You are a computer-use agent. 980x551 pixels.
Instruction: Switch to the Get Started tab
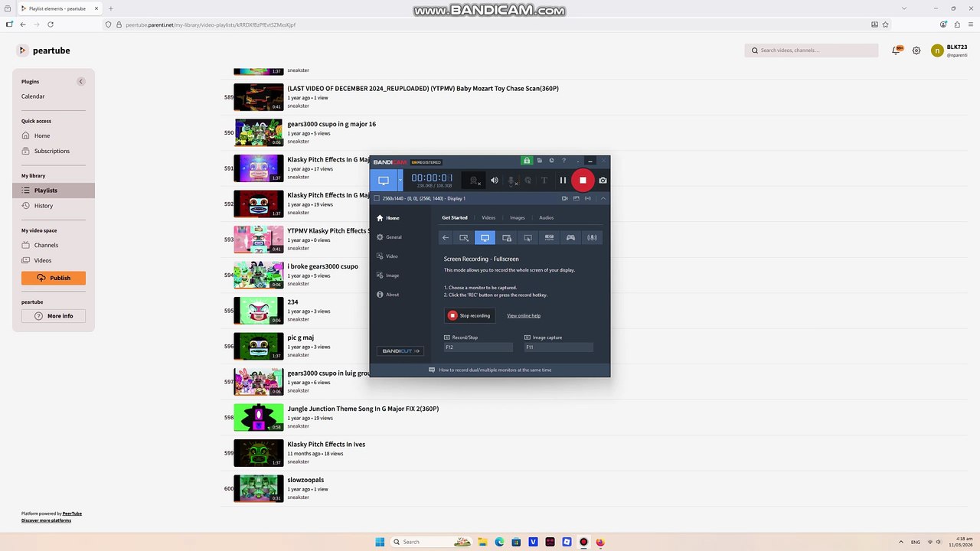455,217
